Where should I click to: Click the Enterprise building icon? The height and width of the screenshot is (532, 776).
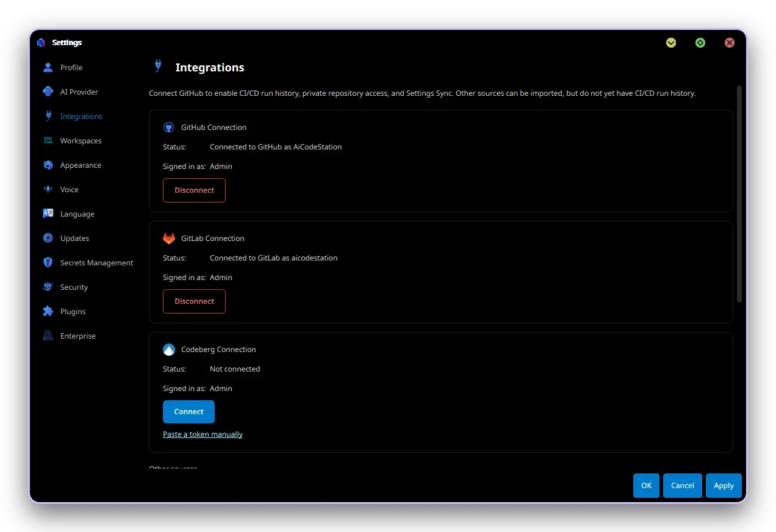[48, 336]
